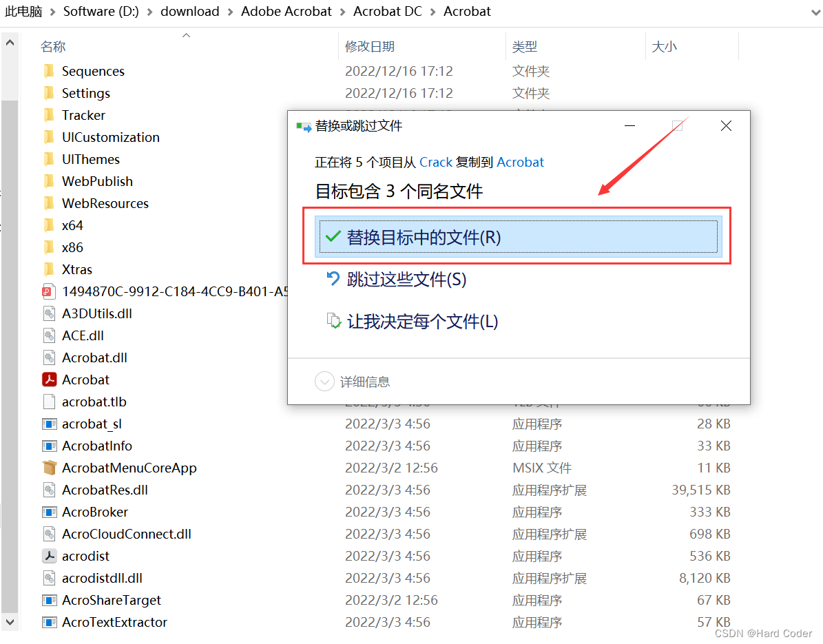Sort file list by 类型 column
823x644 pixels.
click(x=524, y=47)
